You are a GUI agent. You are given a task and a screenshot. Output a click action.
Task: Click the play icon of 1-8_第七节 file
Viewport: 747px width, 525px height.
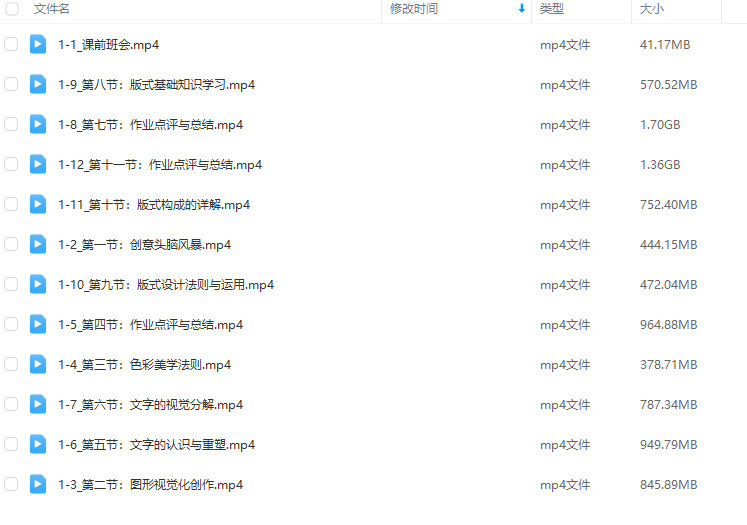(38, 124)
